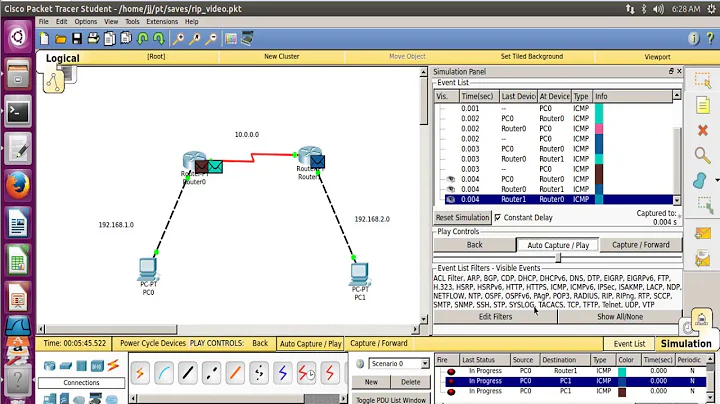
Task: Click the Network Information icon
Action: coord(693,39)
